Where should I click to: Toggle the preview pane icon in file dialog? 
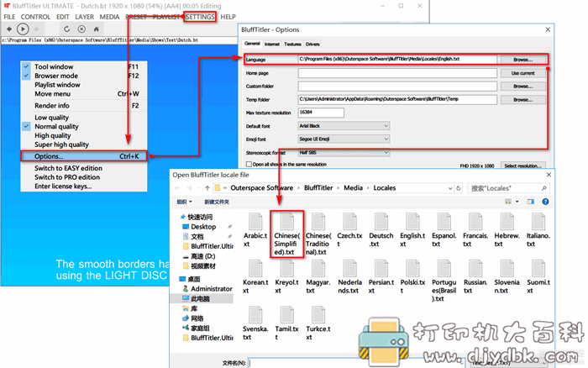[x=531, y=202]
